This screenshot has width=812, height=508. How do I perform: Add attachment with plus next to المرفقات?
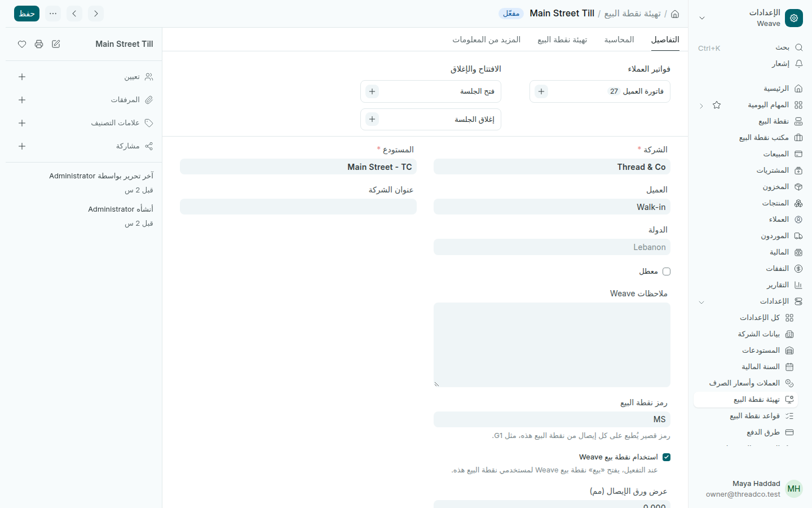coord(22,100)
